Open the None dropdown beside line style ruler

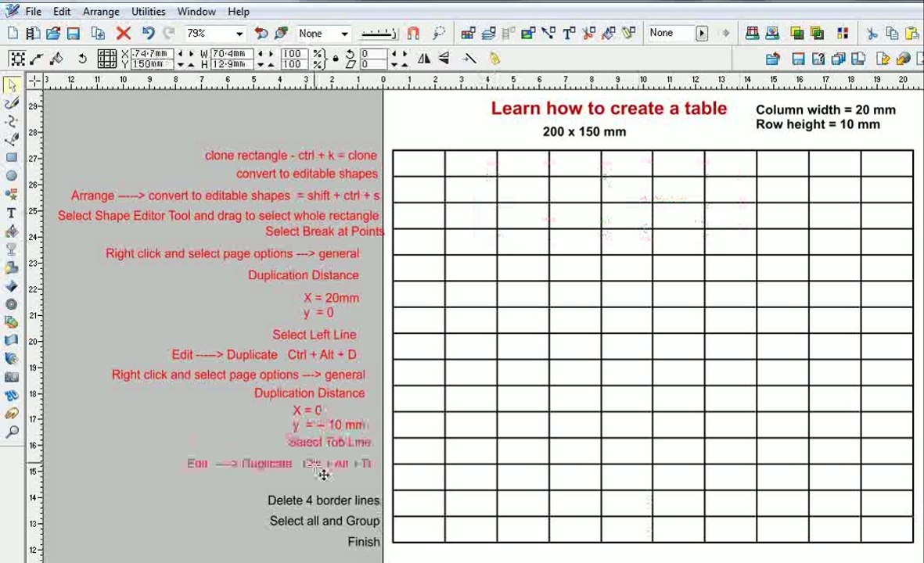point(344,34)
